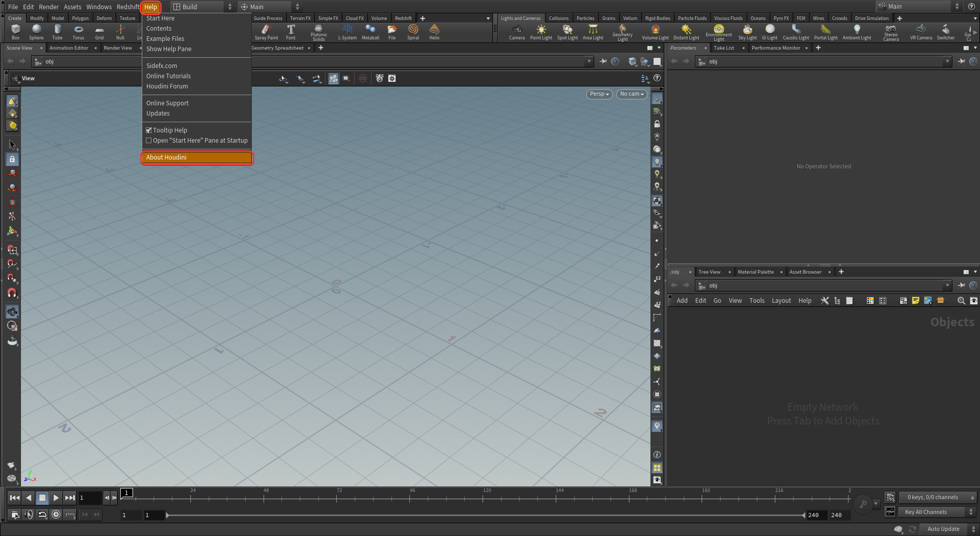The width and height of the screenshot is (980, 536).
Task: Create a Box from the shelf
Action: click(15, 32)
